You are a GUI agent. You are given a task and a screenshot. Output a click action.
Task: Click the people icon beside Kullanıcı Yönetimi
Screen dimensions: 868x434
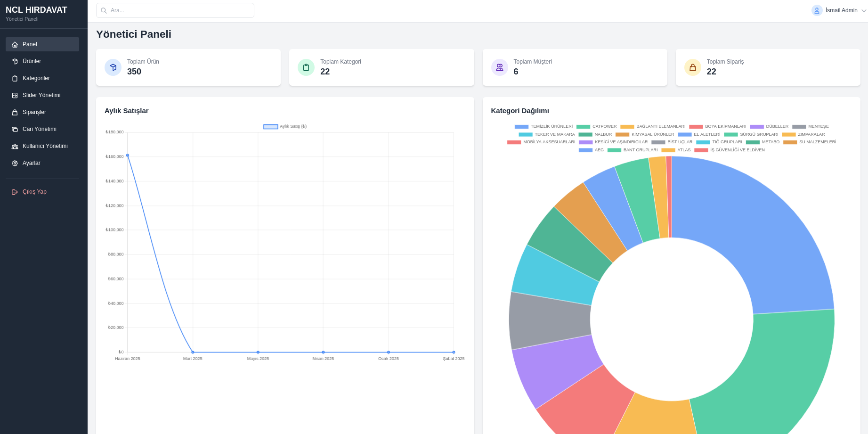(15, 146)
